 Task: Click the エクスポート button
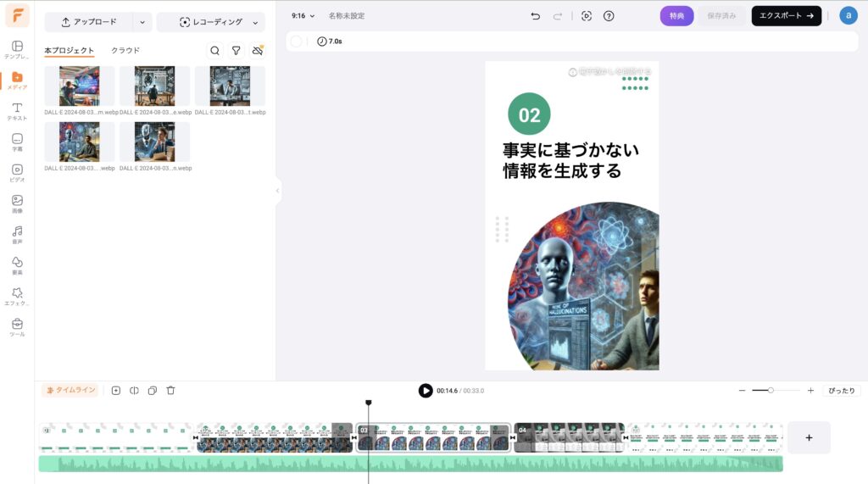pos(786,16)
